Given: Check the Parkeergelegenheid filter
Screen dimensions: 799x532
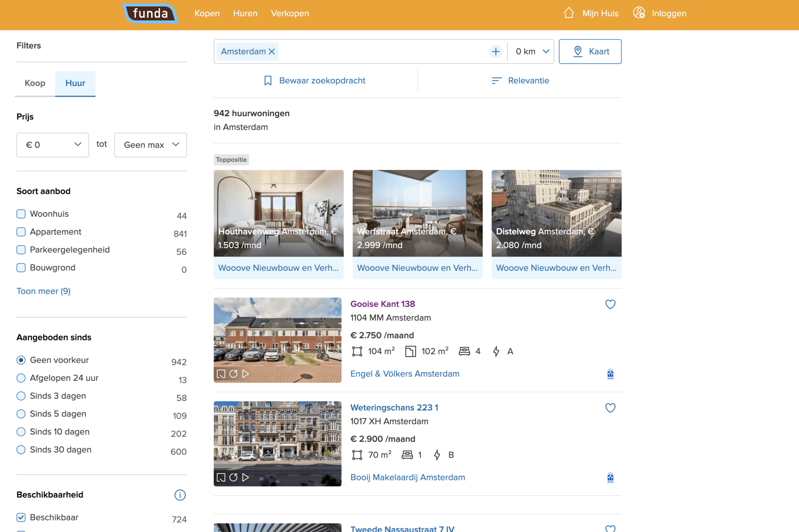Looking at the screenshot, I should [21, 250].
